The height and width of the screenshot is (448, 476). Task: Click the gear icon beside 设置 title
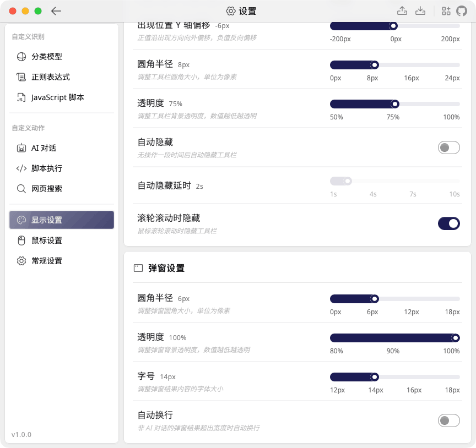[231, 11]
